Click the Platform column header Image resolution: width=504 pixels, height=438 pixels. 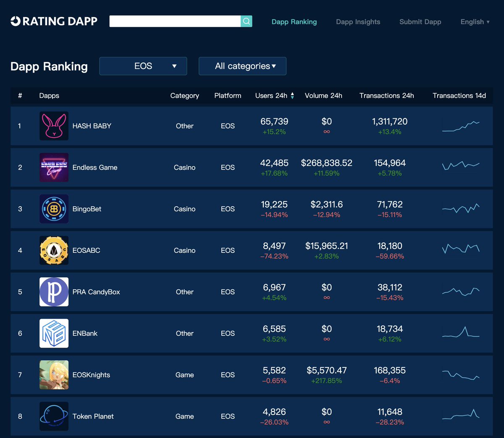click(x=228, y=96)
